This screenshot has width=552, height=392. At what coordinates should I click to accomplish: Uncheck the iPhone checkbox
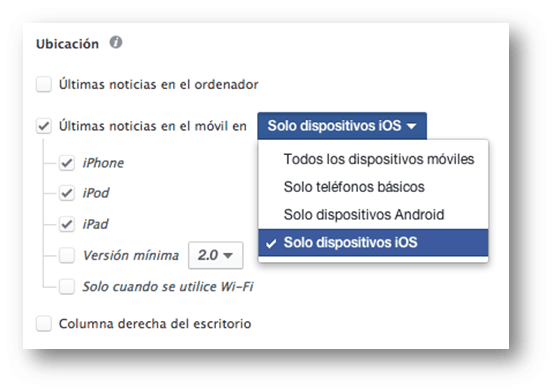click(x=67, y=163)
